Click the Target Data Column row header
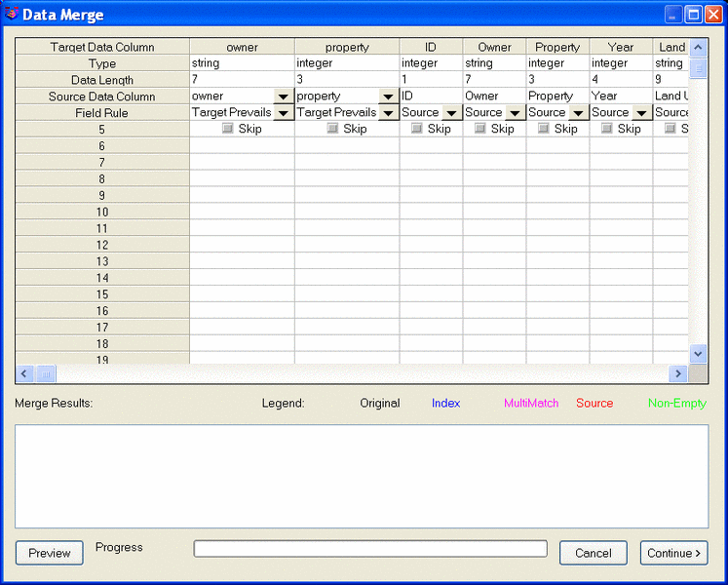This screenshot has width=728, height=585. click(102, 47)
